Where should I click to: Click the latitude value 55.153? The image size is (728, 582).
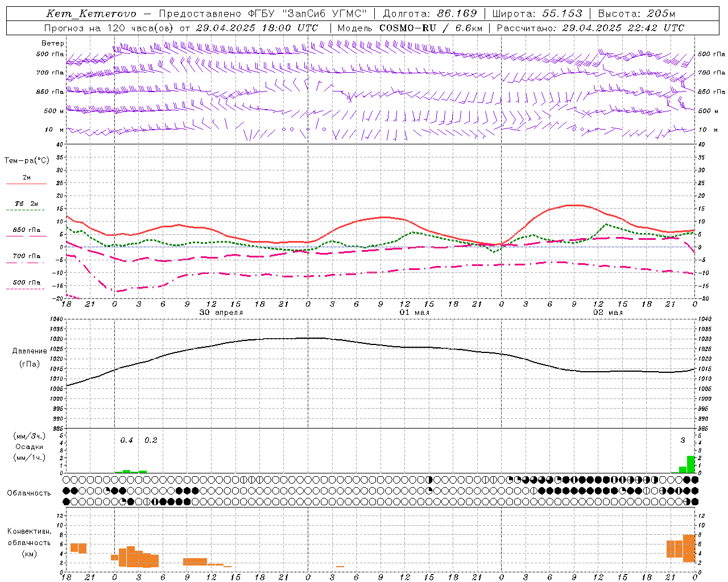pos(562,14)
